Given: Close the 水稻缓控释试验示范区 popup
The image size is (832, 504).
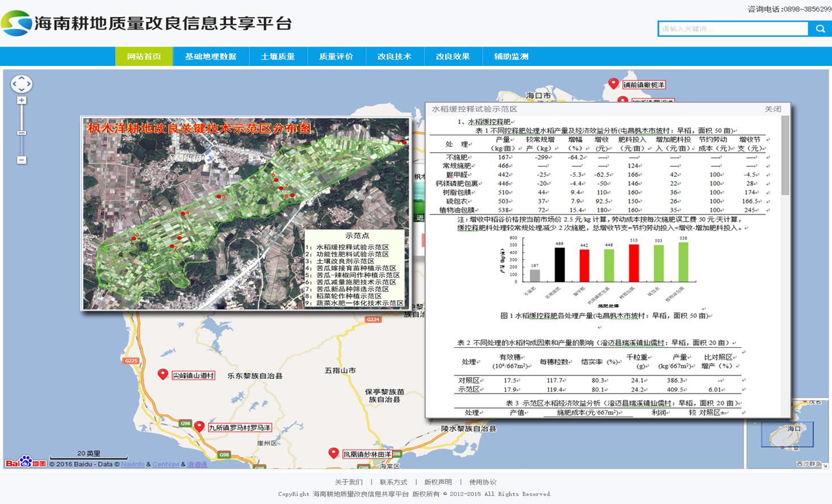Looking at the screenshot, I should click(773, 109).
